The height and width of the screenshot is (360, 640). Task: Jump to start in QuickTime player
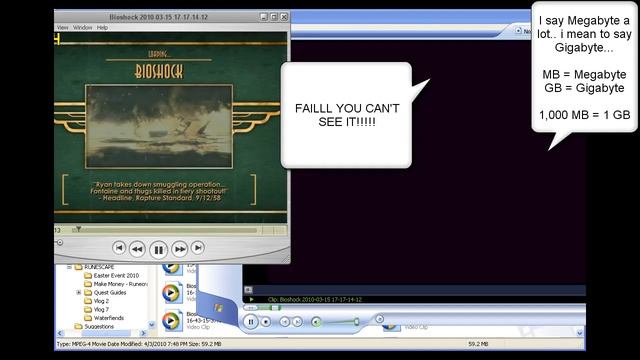click(x=119, y=247)
